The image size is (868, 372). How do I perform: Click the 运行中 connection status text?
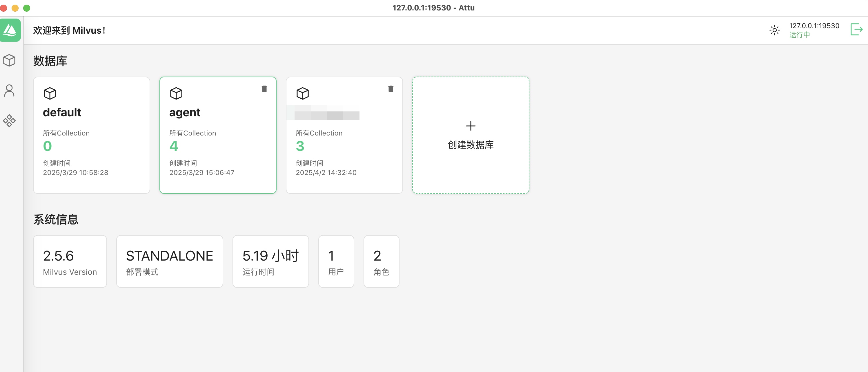coord(800,35)
